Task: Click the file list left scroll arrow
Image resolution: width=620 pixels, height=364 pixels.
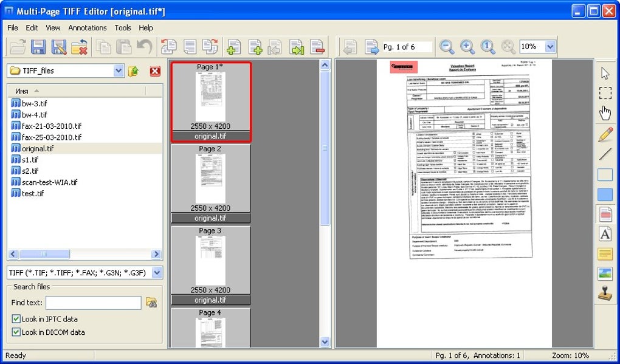Action: (x=13, y=254)
